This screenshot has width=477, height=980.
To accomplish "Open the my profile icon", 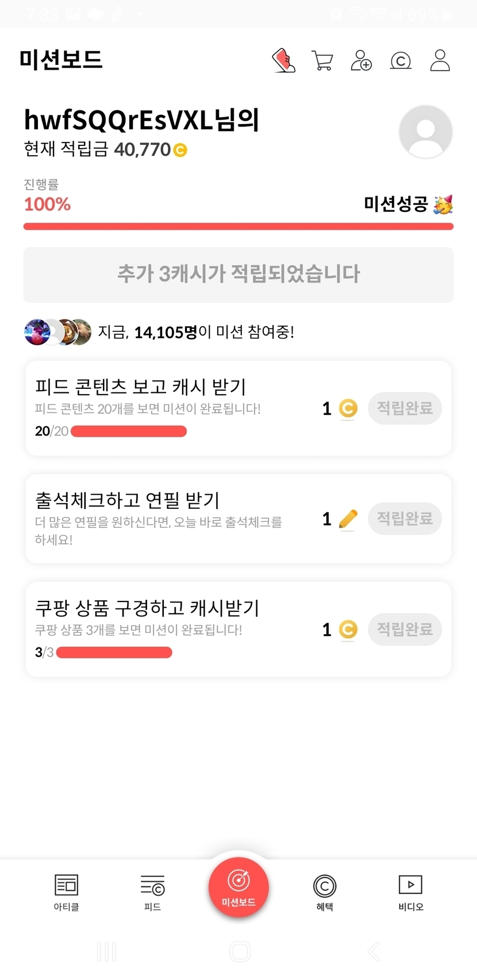I will (440, 60).
